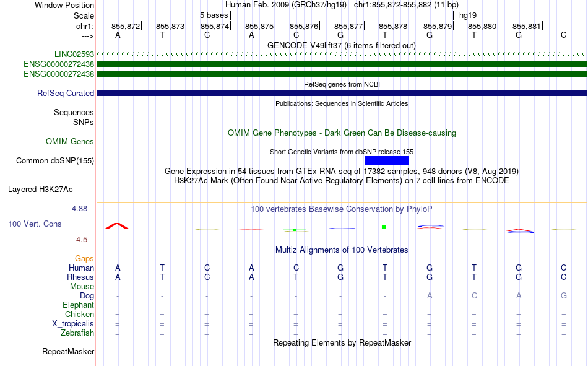The width and height of the screenshot is (588, 366).
Task: Open Common dbSNP(155) track settings label
Action: (54, 160)
